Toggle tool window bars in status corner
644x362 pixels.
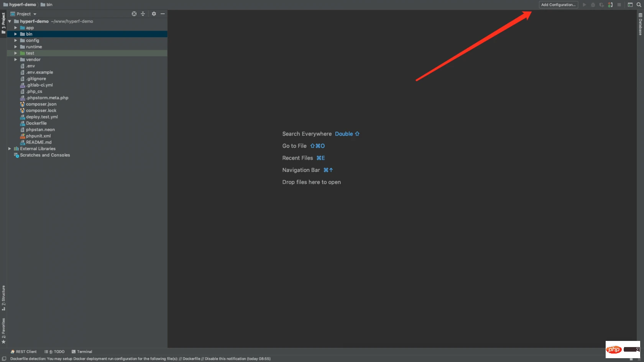tap(4, 359)
